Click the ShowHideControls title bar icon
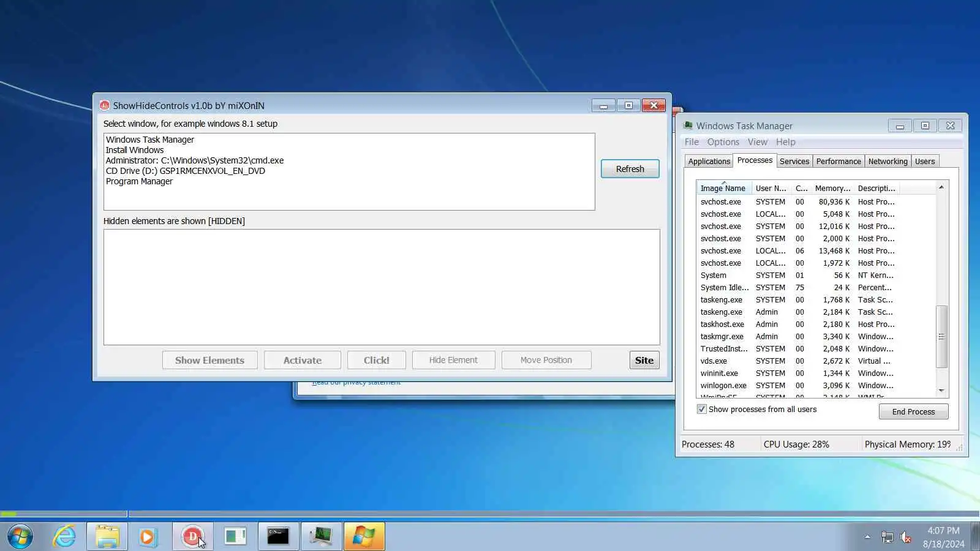The width and height of the screenshot is (980, 551). (x=105, y=105)
